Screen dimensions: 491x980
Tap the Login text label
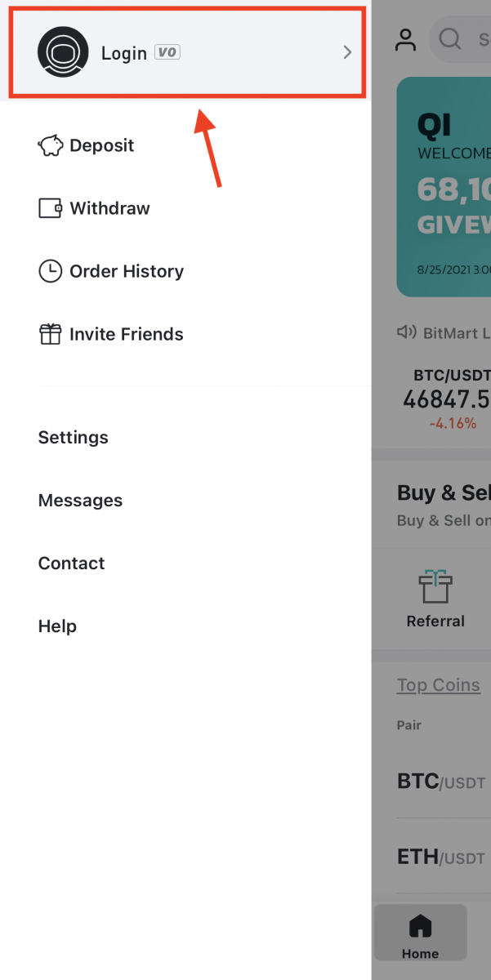(x=124, y=53)
